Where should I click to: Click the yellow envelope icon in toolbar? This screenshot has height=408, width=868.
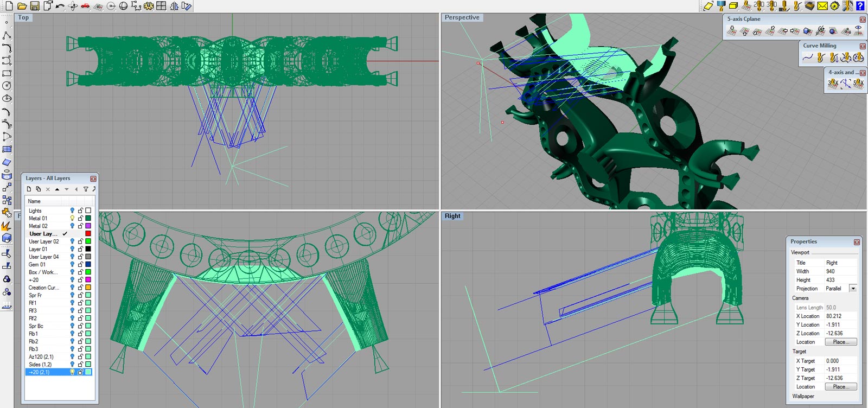click(x=822, y=6)
